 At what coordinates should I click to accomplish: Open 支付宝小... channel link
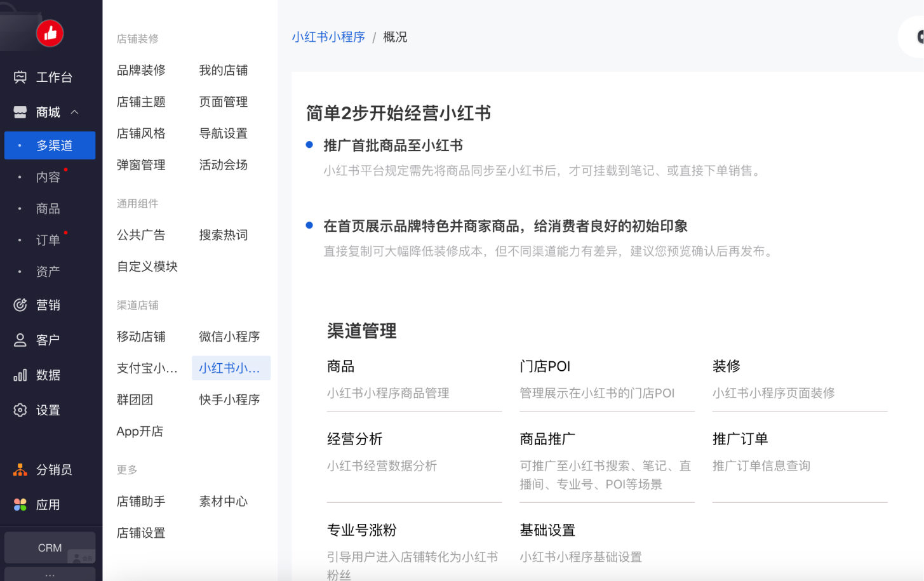point(147,368)
